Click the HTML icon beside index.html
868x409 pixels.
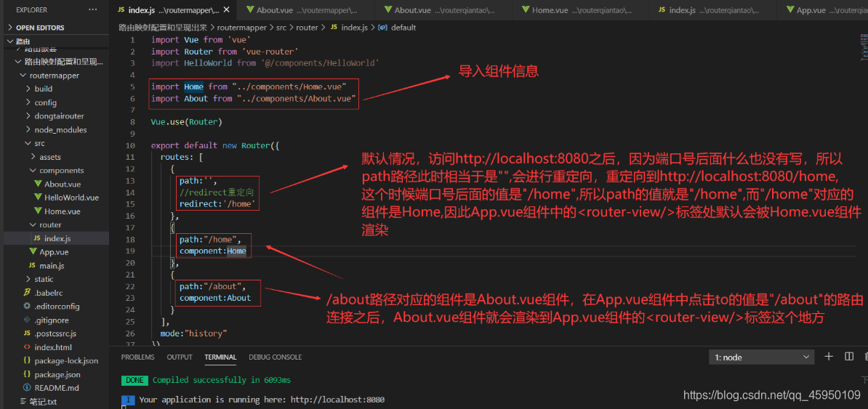coord(27,347)
